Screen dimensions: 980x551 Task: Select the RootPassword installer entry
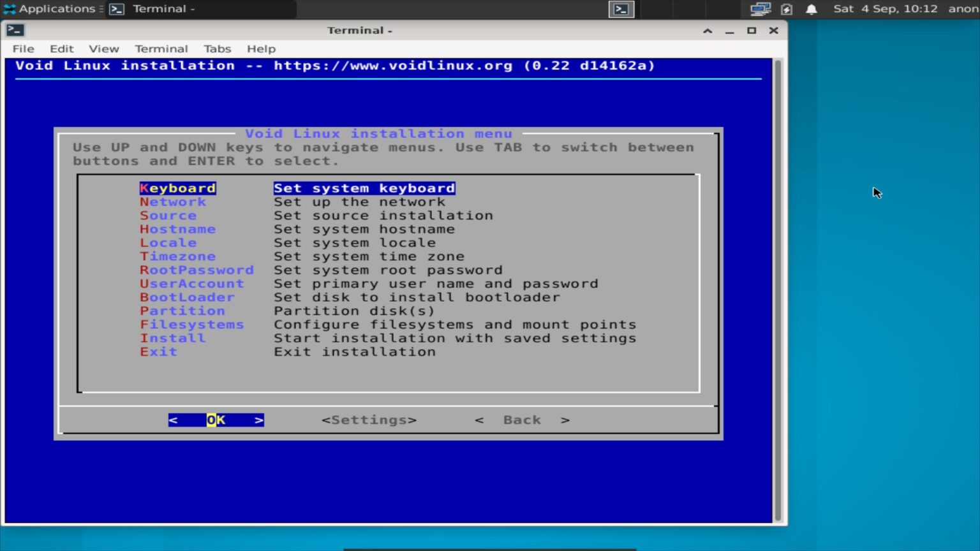click(x=197, y=270)
